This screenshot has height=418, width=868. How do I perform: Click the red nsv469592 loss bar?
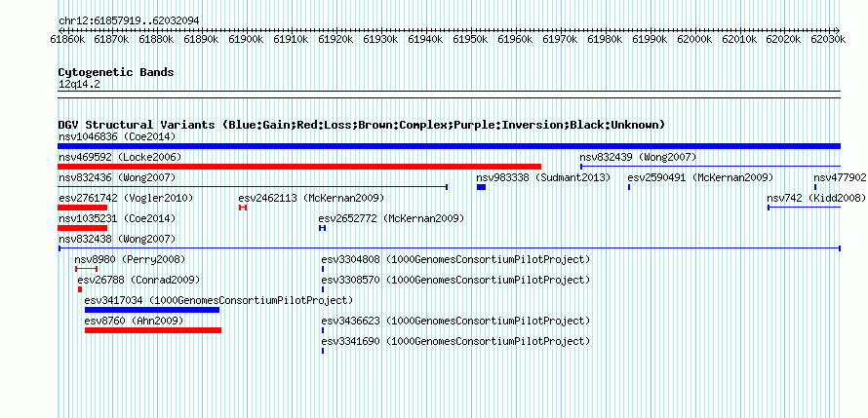(x=299, y=167)
